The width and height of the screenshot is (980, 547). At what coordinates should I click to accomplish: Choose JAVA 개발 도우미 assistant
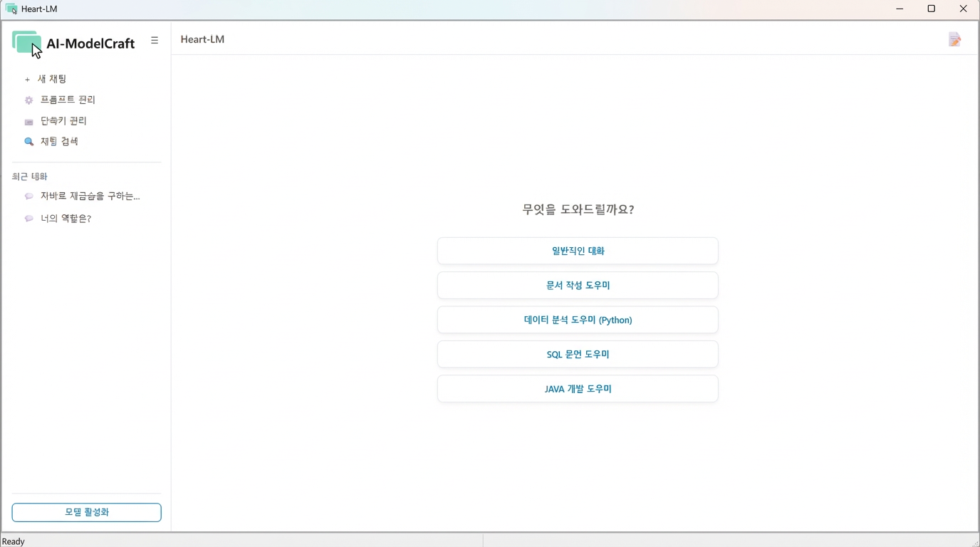pos(578,389)
